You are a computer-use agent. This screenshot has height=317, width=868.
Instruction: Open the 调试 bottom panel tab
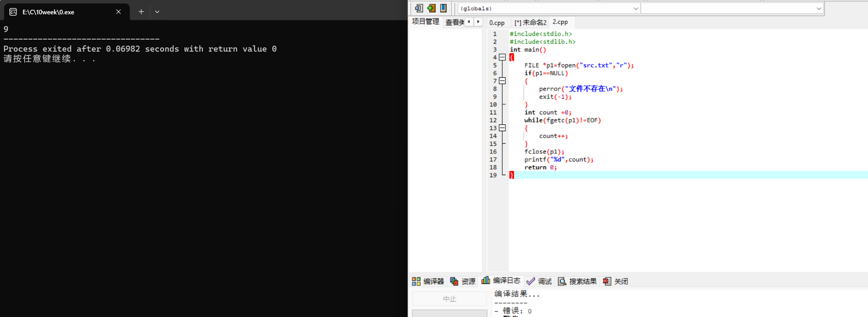click(x=539, y=281)
